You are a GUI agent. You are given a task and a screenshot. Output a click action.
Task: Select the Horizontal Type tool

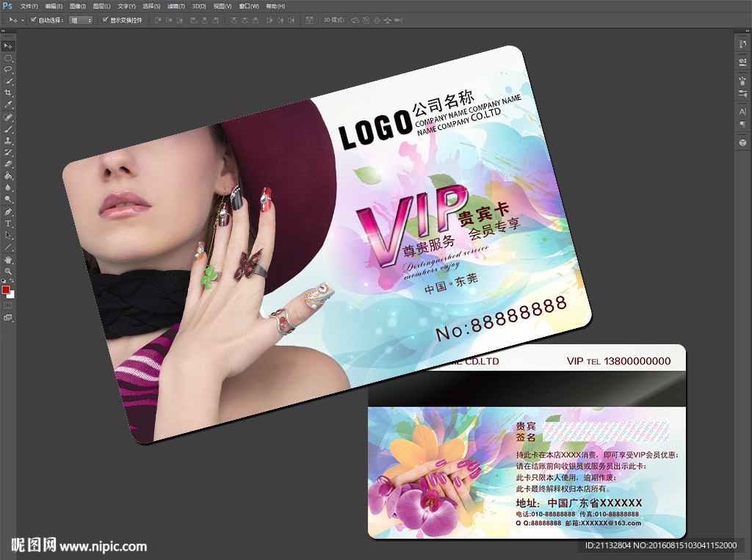[8, 223]
